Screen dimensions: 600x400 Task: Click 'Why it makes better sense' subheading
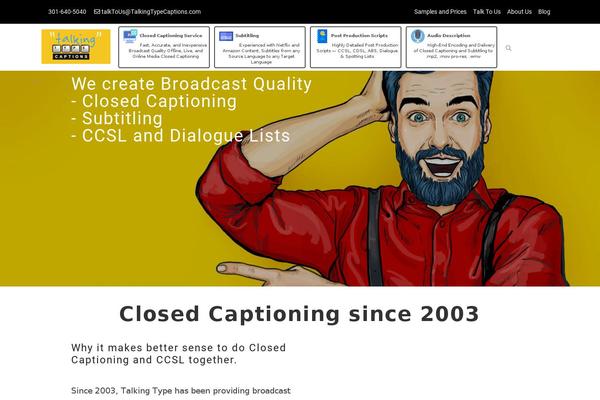tap(178, 354)
